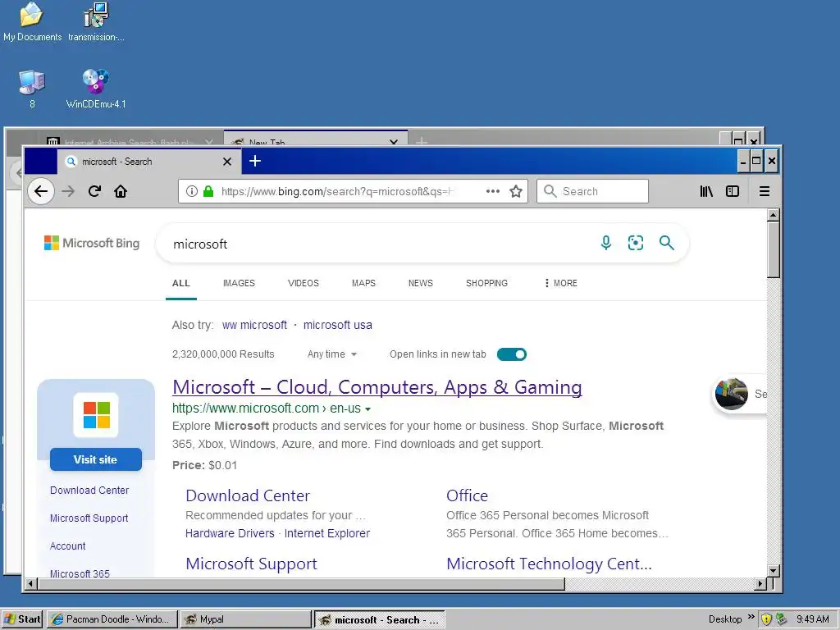Open page actions three-dot menu in address bar
The image size is (840, 630).
[493, 191]
